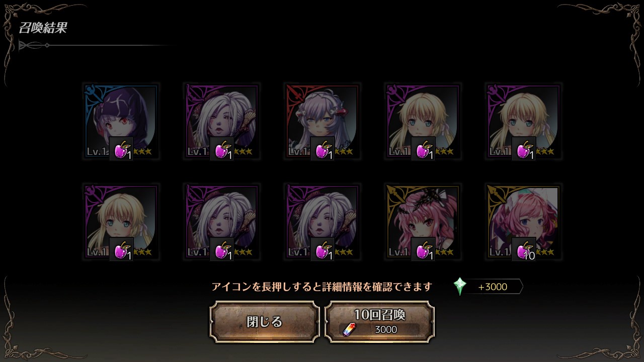The height and width of the screenshot is (362, 644).
Task: Click the +3000 crystal reward counter
Action: pos(493,287)
